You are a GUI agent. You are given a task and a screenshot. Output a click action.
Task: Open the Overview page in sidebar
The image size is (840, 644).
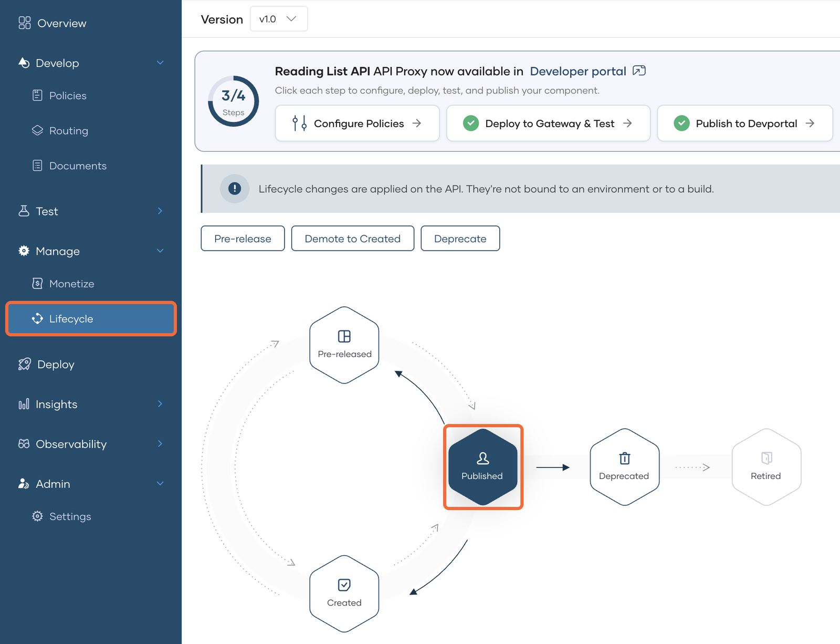pos(52,23)
